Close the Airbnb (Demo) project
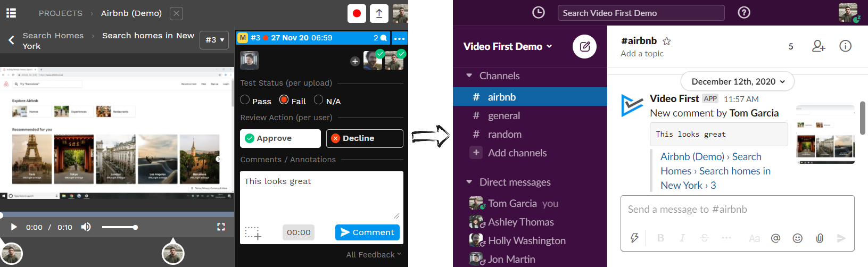This screenshot has width=868, height=267. pyautogui.click(x=177, y=13)
